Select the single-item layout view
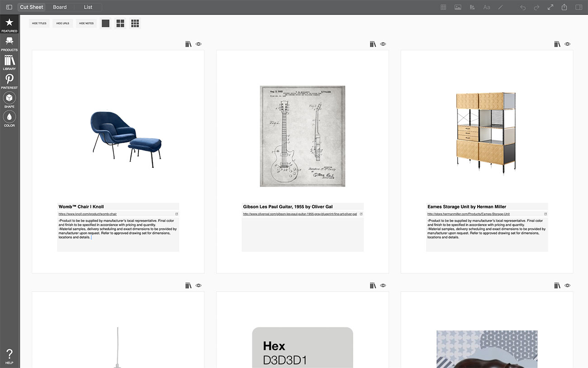Viewport: 588px width, 368px height. [105, 23]
